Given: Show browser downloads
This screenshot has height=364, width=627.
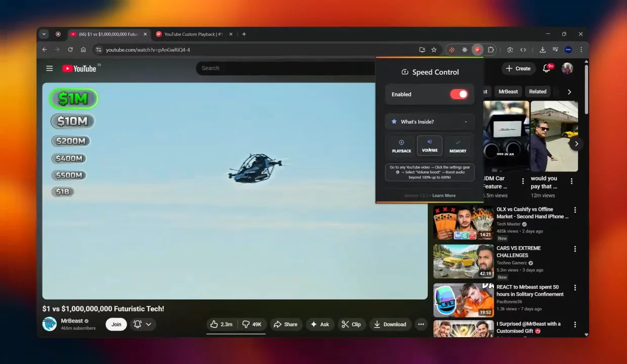Looking at the screenshot, I should 543,50.
